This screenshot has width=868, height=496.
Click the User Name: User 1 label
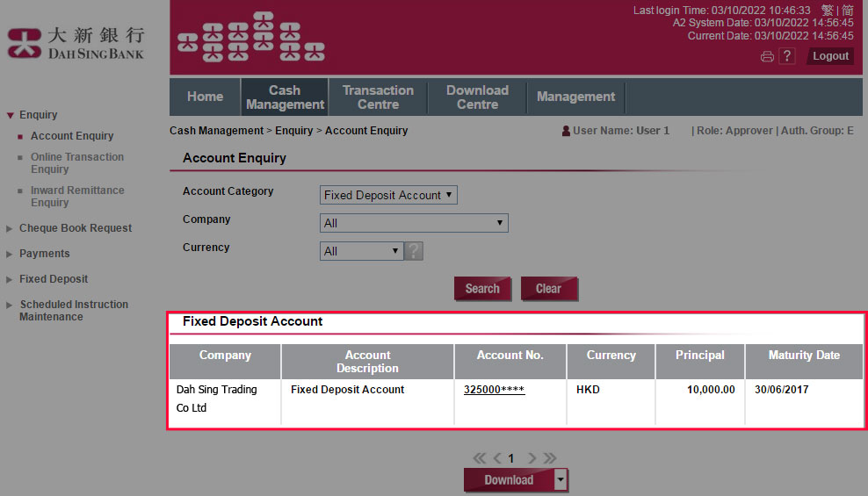pyautogui.click(x=616, y=131)
